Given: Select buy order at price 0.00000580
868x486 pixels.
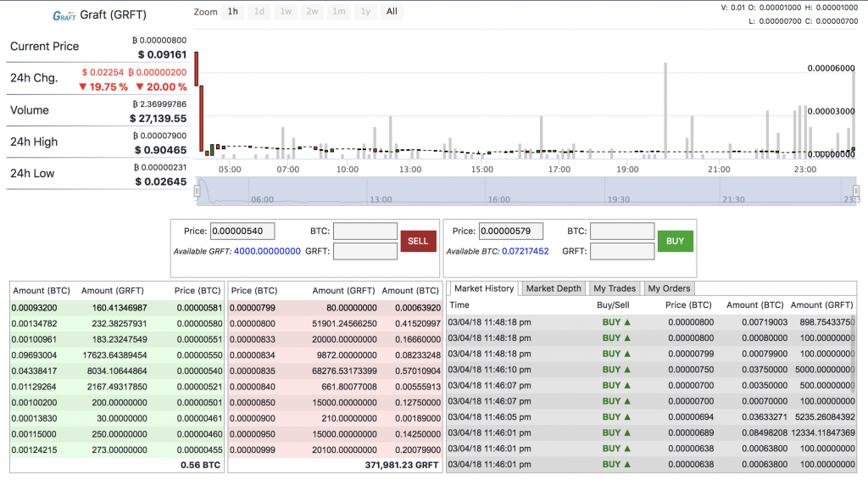Looking at the screenshot, I should [117, 324].
